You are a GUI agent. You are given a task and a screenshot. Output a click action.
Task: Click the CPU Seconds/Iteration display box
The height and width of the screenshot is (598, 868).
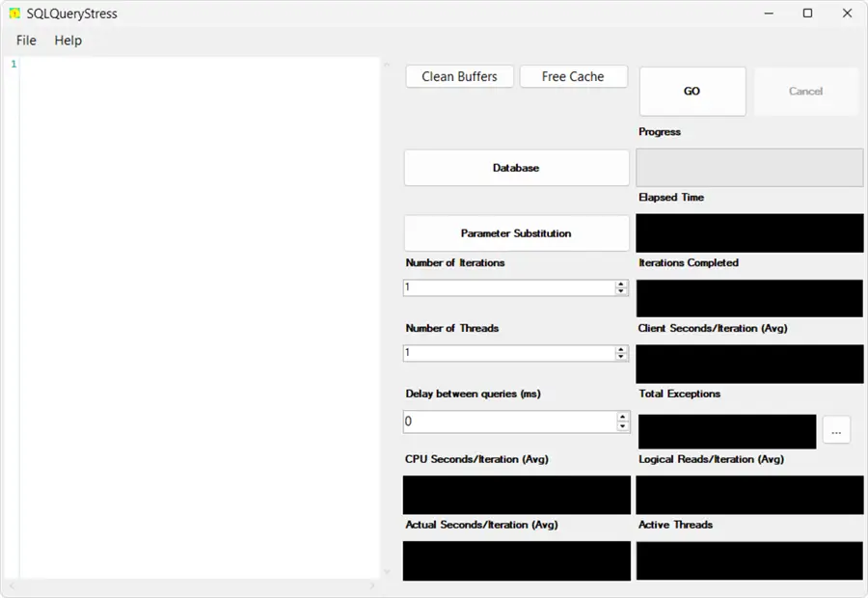pos(517,495)
